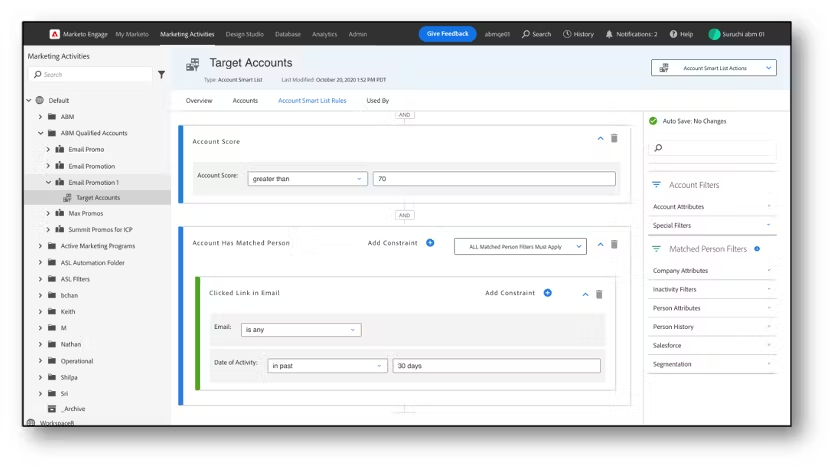The height and width of the screenshot is (469, 834).
Task: Click the Target Accounts header icon
Action: 193,65
